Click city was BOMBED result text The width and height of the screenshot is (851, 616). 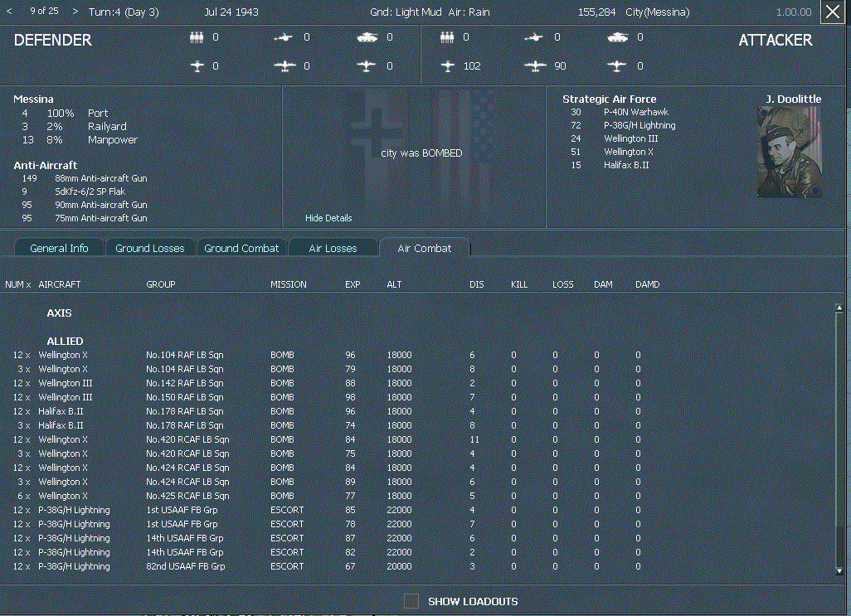click(421, 153)
